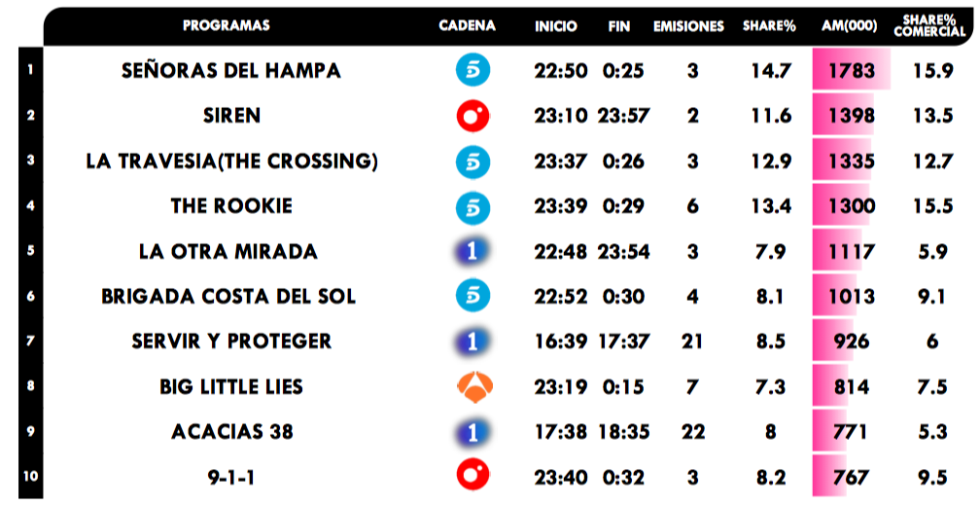
Task: Click Telecinco logo for Brigada Costa del Sol
Action: pos(472,296)
